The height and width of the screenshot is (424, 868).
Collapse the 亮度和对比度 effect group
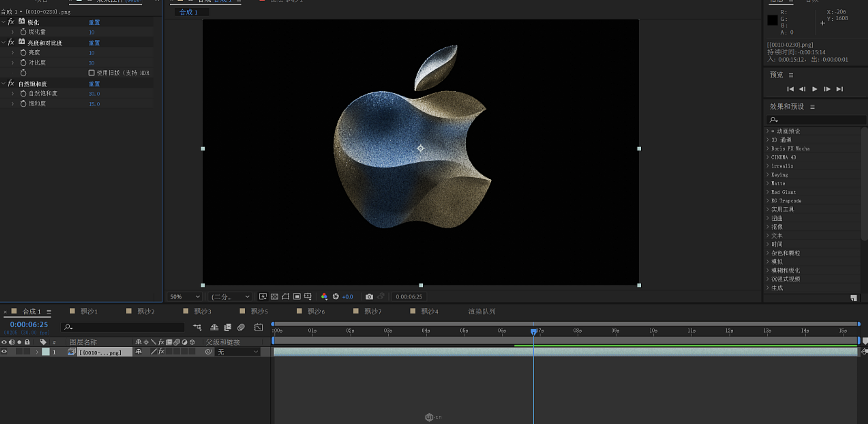coord(3,42)
